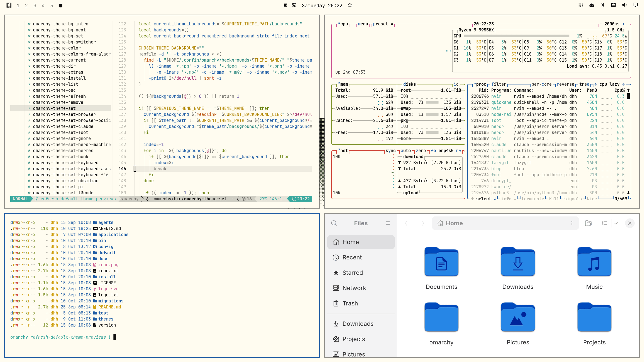Select omarchy-theme-set-foot in nvim tree
The width and height of the screenshot is (644, 362).
point(60,132)
